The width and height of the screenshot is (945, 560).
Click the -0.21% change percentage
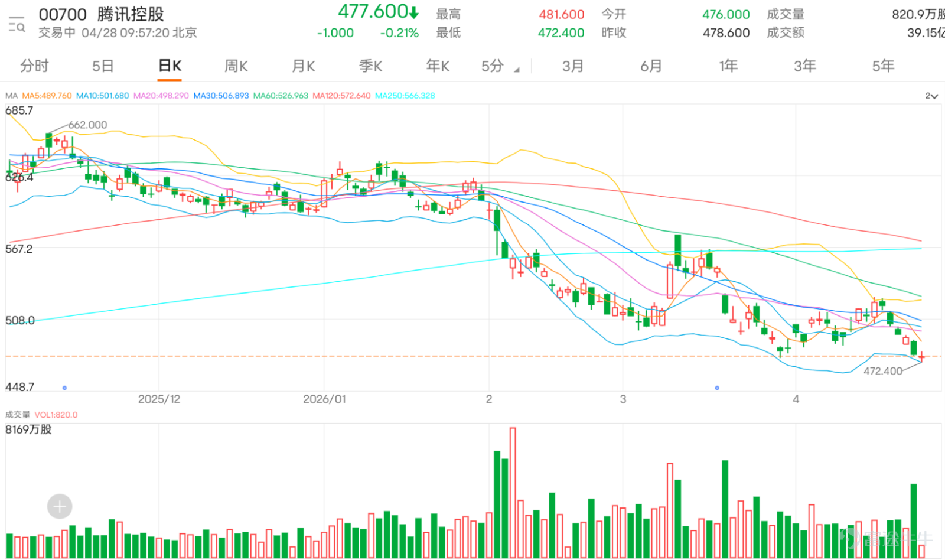point(399,33)
